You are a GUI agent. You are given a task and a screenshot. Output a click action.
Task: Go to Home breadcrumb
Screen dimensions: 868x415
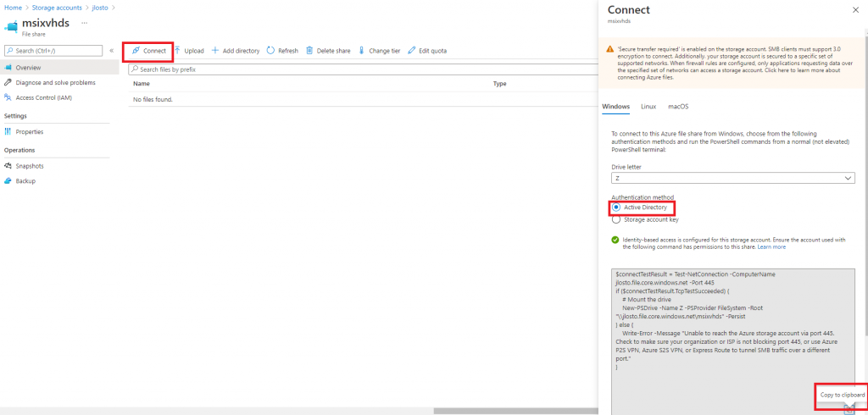tap(13, 8)
